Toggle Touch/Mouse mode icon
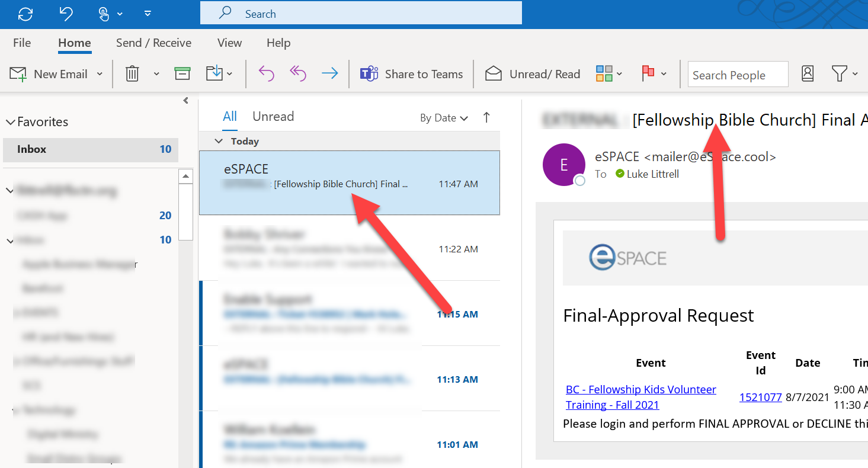Image resolution: width=868 pixels, height=468 pixels. point(104,14)
